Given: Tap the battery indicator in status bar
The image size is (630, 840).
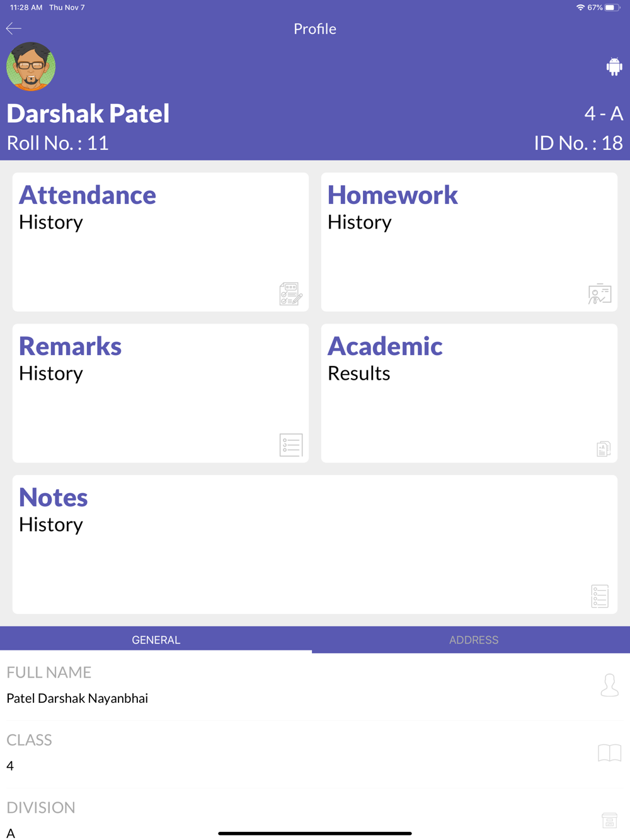Looking at the screenshot, I should 612,8.
